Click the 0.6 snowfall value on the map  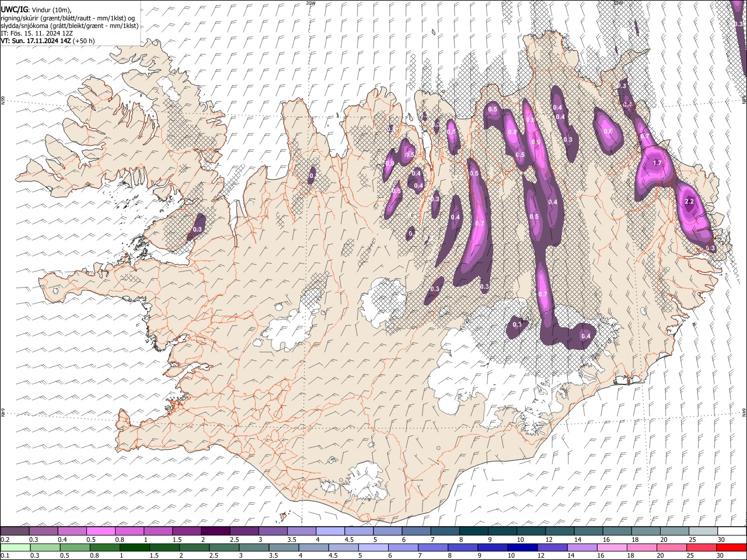pos(608,131)
